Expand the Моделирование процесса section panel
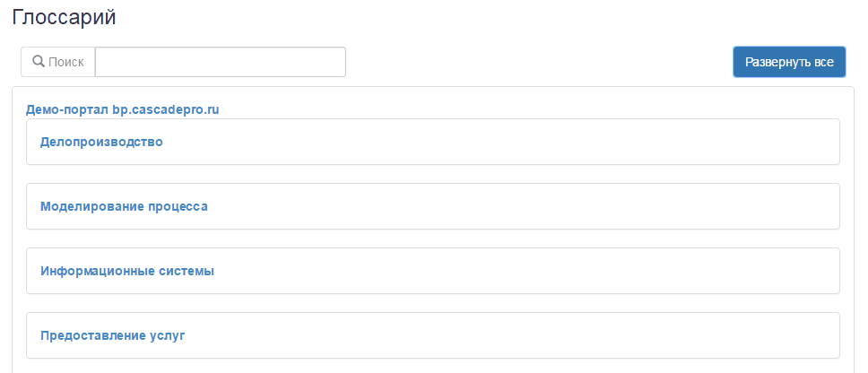The height and width of the screenshot is (373, 868). [433, 206]
